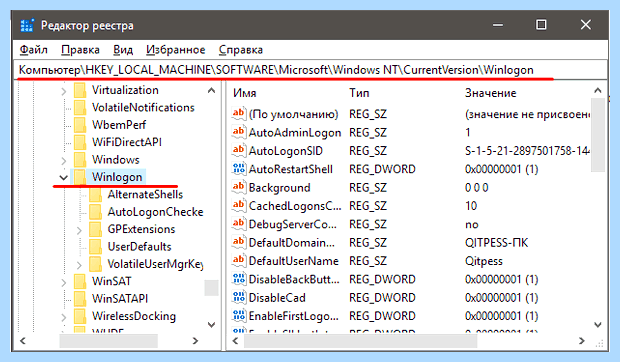Click values pane scroll up arrow

(598, 90)
